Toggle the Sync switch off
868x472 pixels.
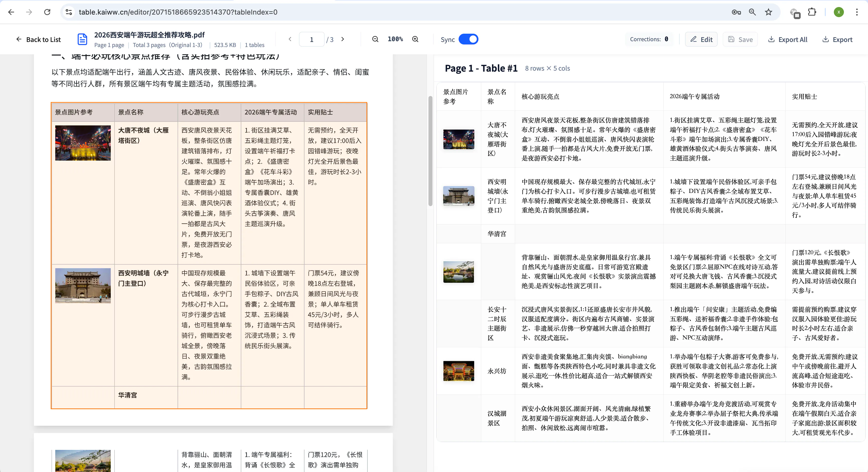468,39
